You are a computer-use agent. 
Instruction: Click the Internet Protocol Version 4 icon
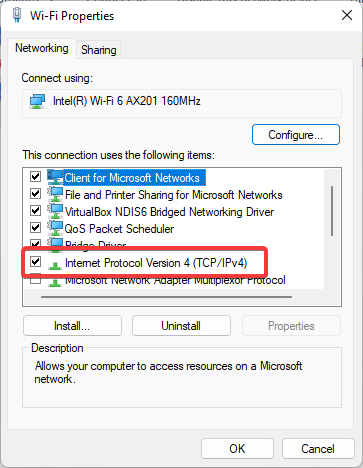coord(55,265)
